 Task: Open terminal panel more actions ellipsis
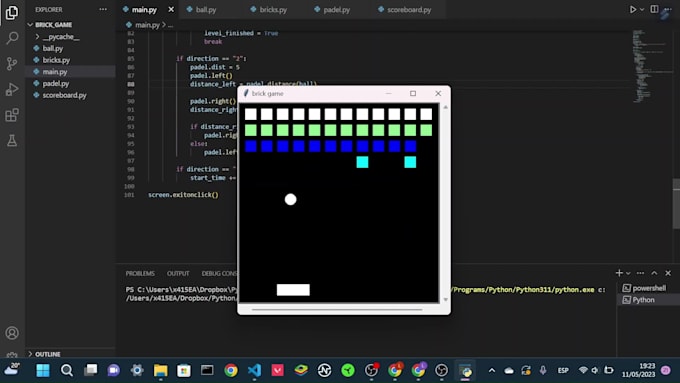(x=640, y=273)
